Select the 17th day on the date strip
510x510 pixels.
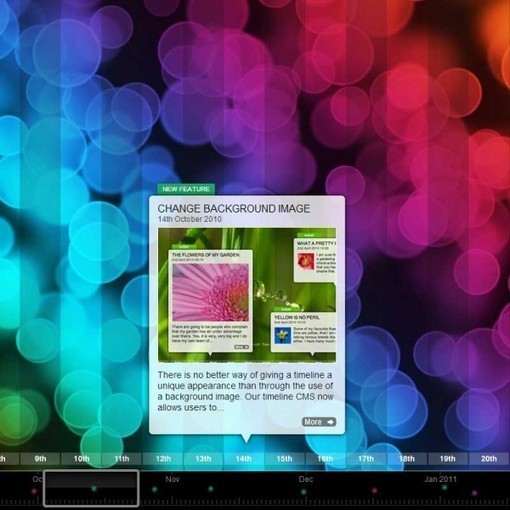(366, 459)
